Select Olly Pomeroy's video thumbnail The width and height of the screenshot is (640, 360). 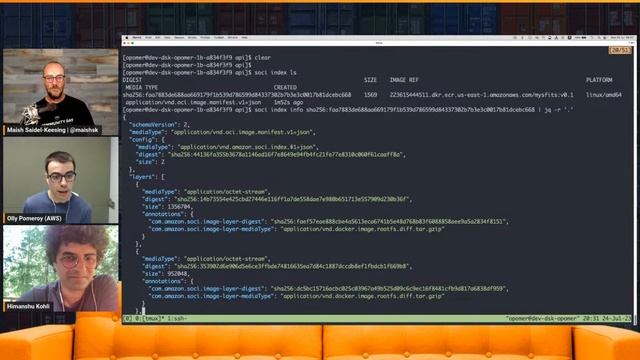click(60, 180)
